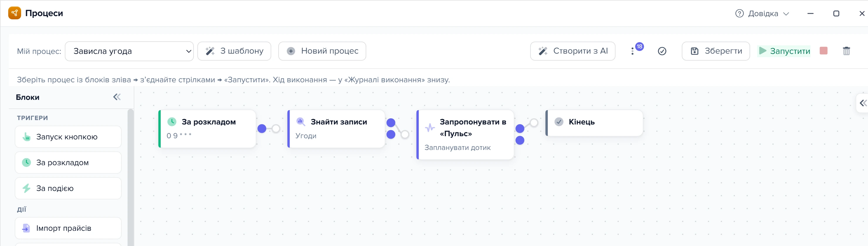The height and width of the screenshot is (246, 868).
Task: Click the magnifier icon in Знайти записи node
Action: tap(301, 122)
